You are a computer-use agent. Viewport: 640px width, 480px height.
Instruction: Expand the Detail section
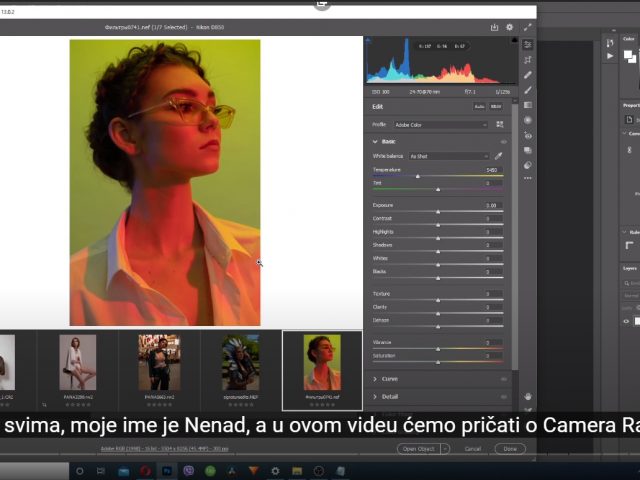click(x=375, y=397)
